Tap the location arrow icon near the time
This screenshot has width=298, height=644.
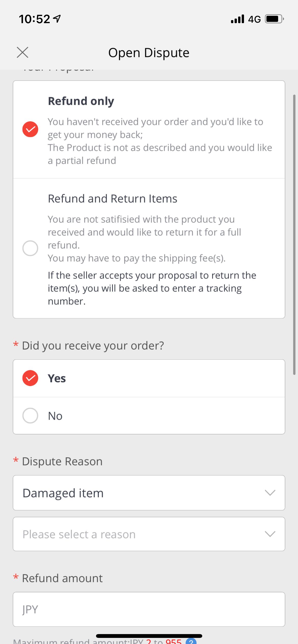[x=58, y=19]
